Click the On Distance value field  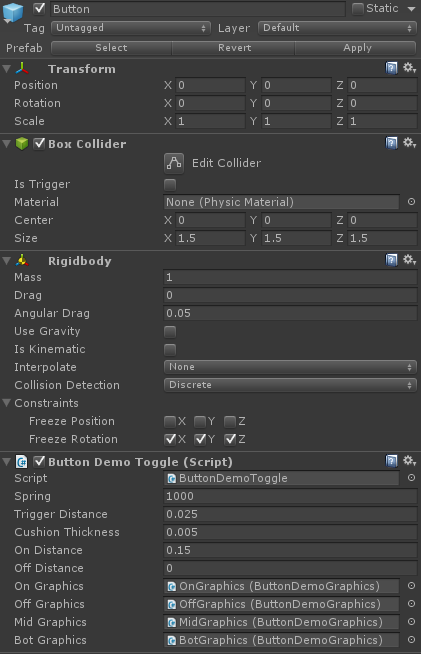coord(290,550)
